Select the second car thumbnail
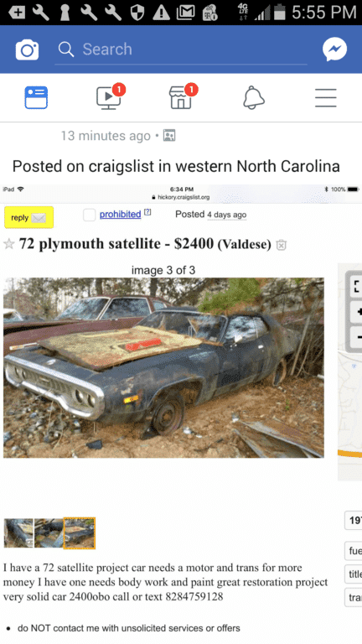The height and width of the screenshot is (644, 362). coord(49,532)
